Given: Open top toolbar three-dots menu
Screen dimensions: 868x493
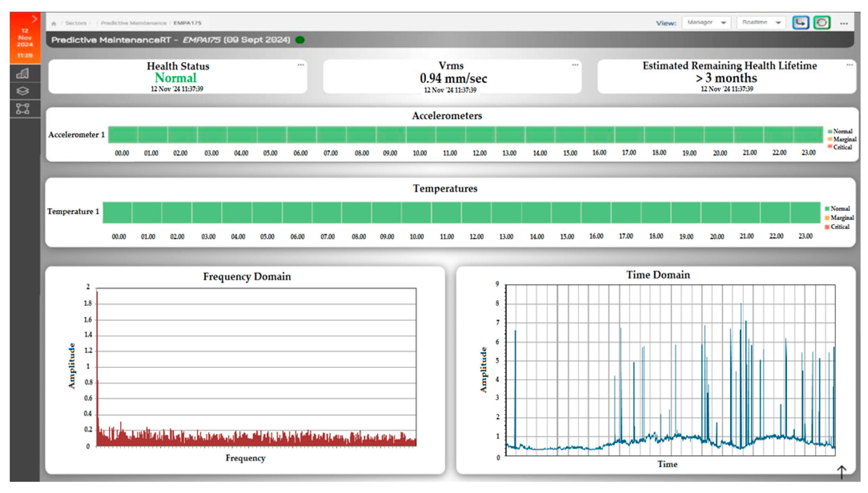Looking at the screenshot, I should (x=844, y=23).
